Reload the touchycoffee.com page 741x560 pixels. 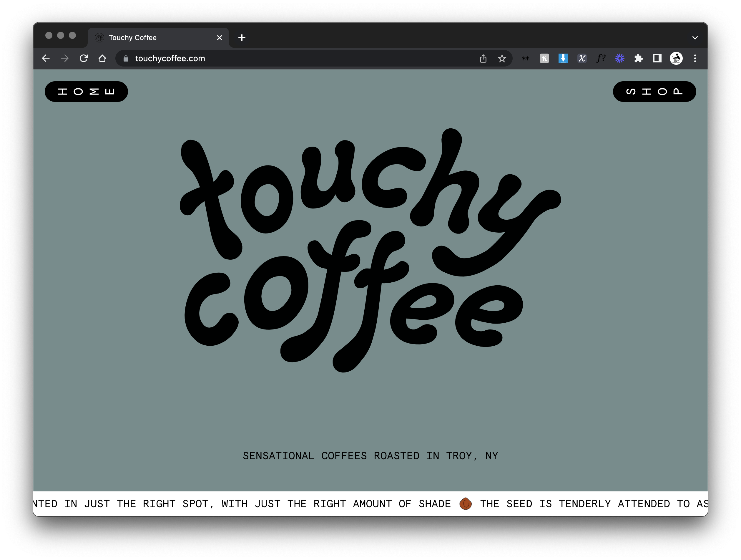click(x=84, y=58)
